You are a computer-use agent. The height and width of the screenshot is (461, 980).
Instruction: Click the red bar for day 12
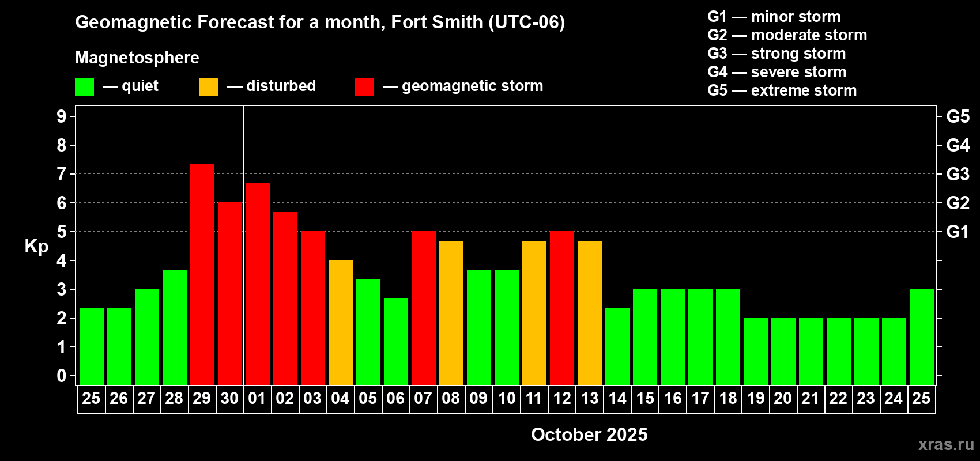(x=562, y=308)
